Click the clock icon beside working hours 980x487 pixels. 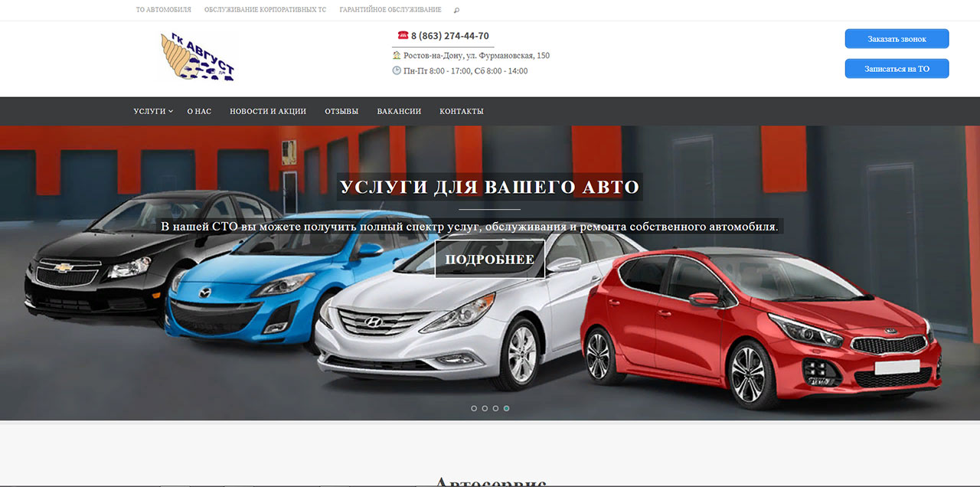(x=397, y=70)
